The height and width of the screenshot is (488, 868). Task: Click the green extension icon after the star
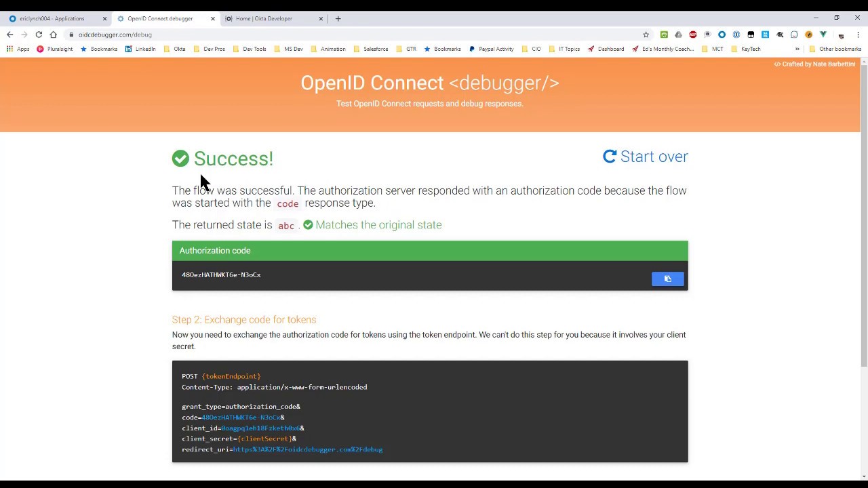664,35
